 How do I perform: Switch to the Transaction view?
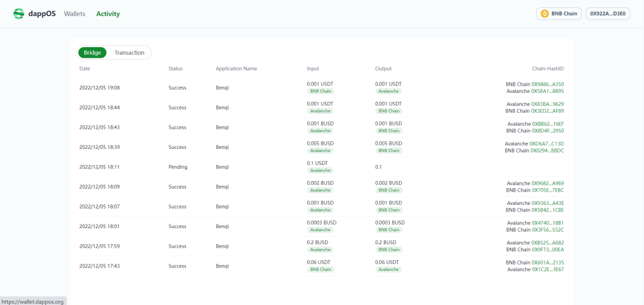(x=129, y=52)
